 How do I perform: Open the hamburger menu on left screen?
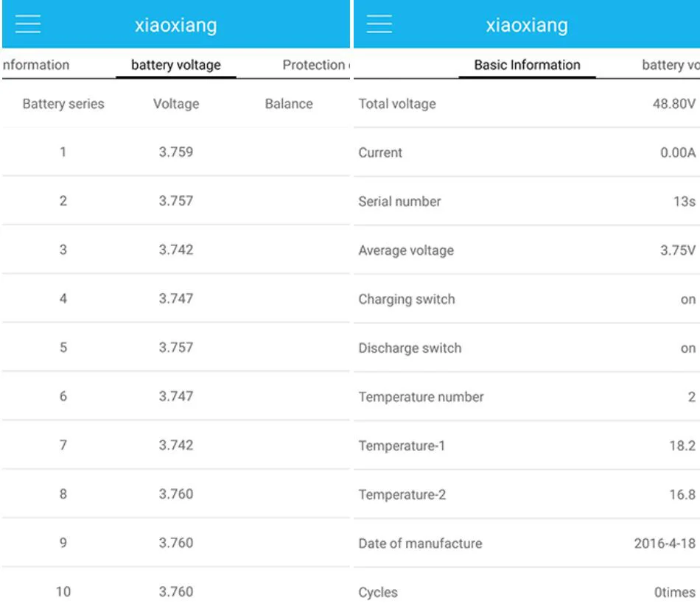tap(28, 24)
